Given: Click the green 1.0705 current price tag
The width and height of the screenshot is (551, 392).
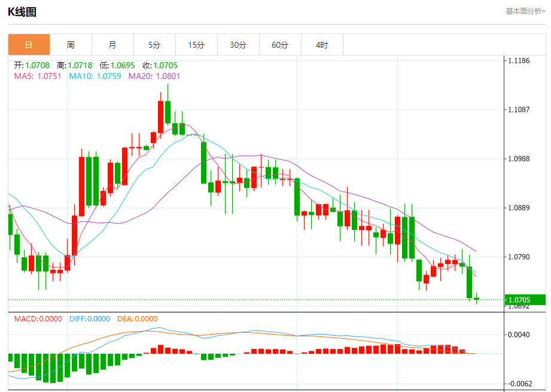Looking at the screenshot, I should tap(525, 300).
